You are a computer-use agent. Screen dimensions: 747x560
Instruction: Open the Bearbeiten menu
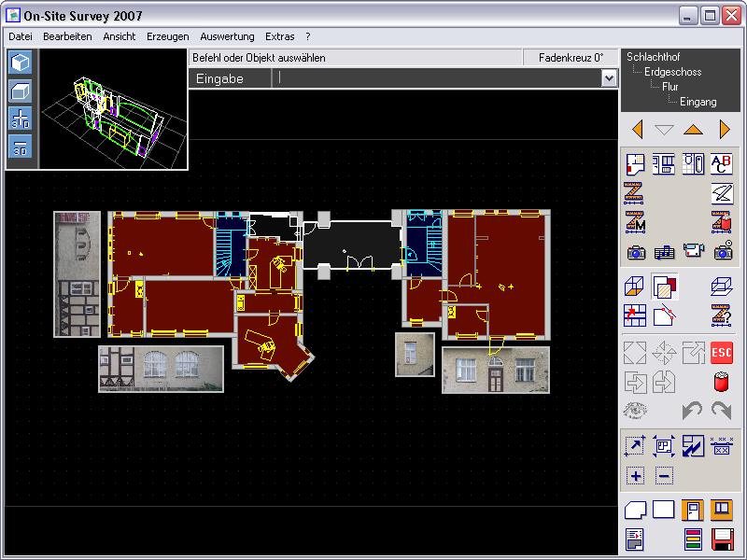click(67, 36)
